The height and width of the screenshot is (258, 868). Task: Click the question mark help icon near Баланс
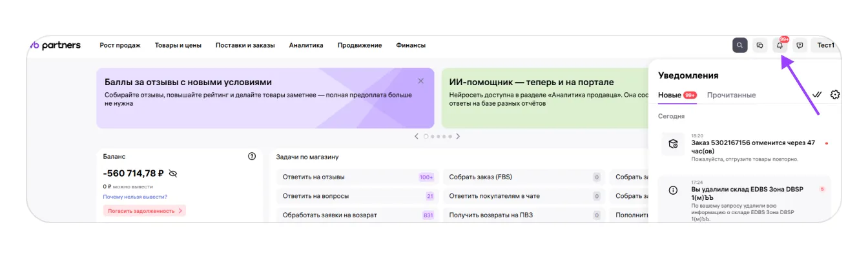click(252, 156)
